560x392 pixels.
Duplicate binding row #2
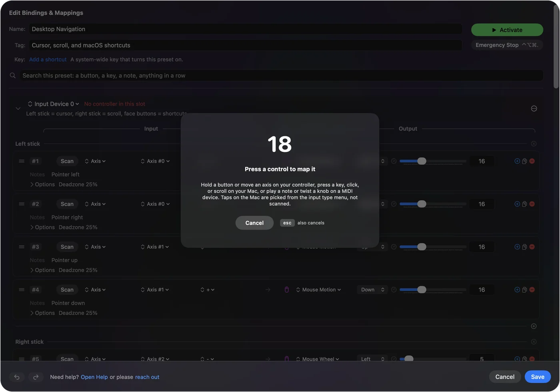coord(524,204)
